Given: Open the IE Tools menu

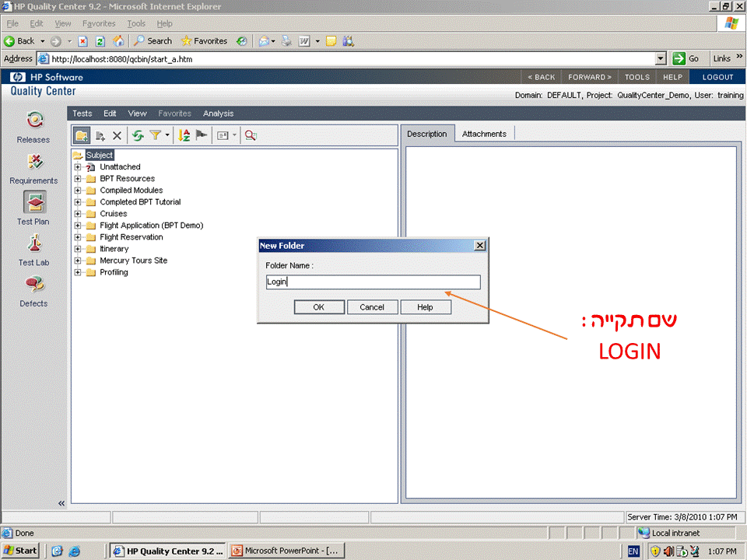Looking at the screenshot, I should pyautogui.click(x=136, y=23).
